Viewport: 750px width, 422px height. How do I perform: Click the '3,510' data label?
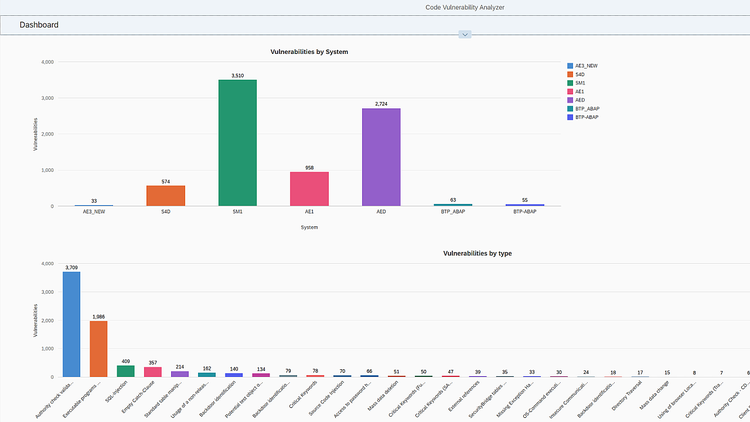tap(238, 76)
